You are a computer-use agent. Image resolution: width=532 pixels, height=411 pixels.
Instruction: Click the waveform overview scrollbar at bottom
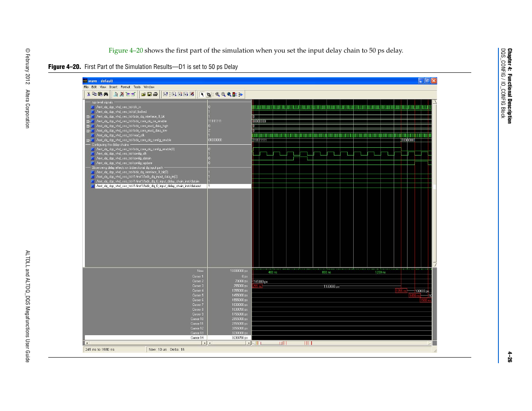pyautogui.click(x=341, y=343)
